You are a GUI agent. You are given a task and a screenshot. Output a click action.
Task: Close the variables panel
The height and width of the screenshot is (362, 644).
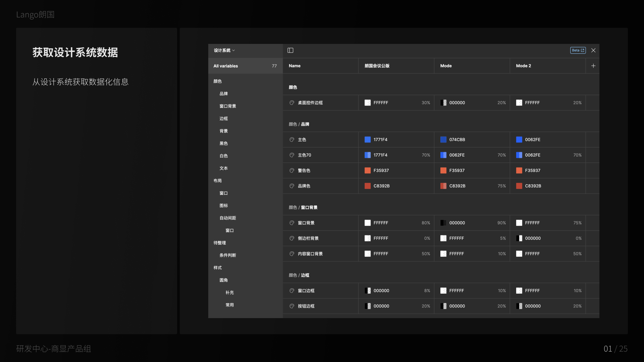(593, 50)
